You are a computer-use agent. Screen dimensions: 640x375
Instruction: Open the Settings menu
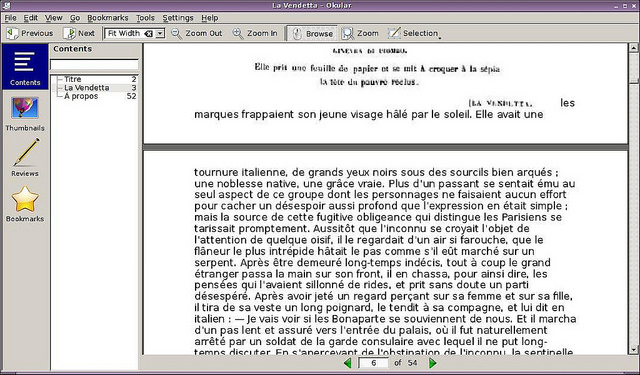[178, 18]
